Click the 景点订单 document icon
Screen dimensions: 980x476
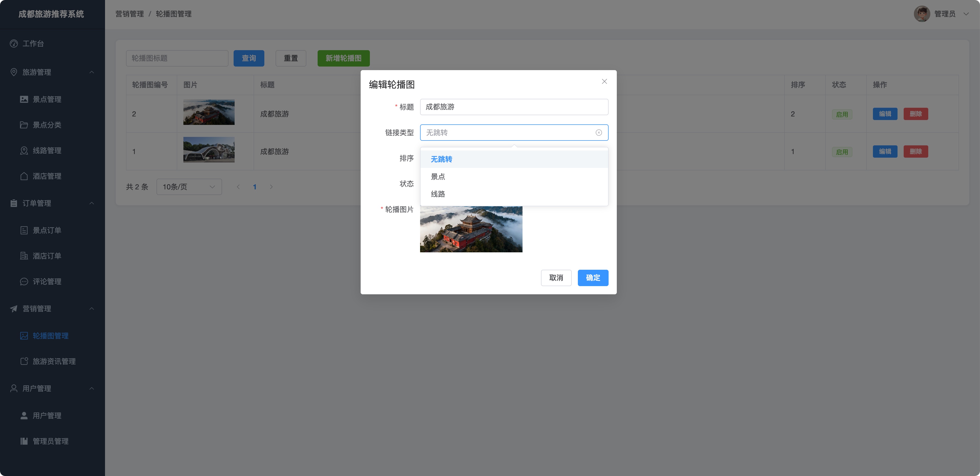[24, 230]
